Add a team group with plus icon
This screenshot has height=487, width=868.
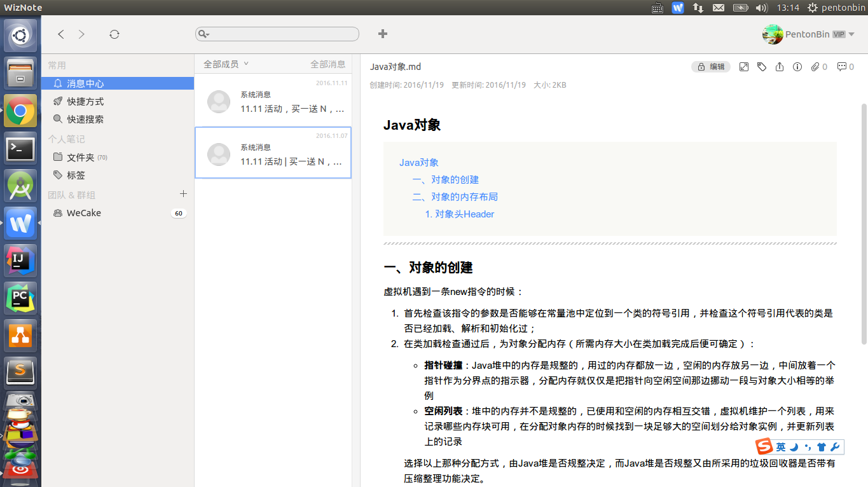pos(183,194)
